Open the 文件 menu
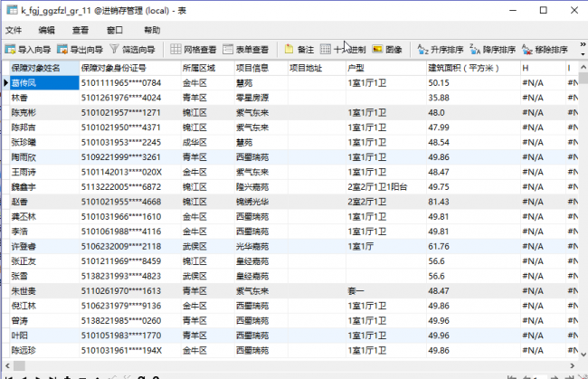 pos(14,30)
